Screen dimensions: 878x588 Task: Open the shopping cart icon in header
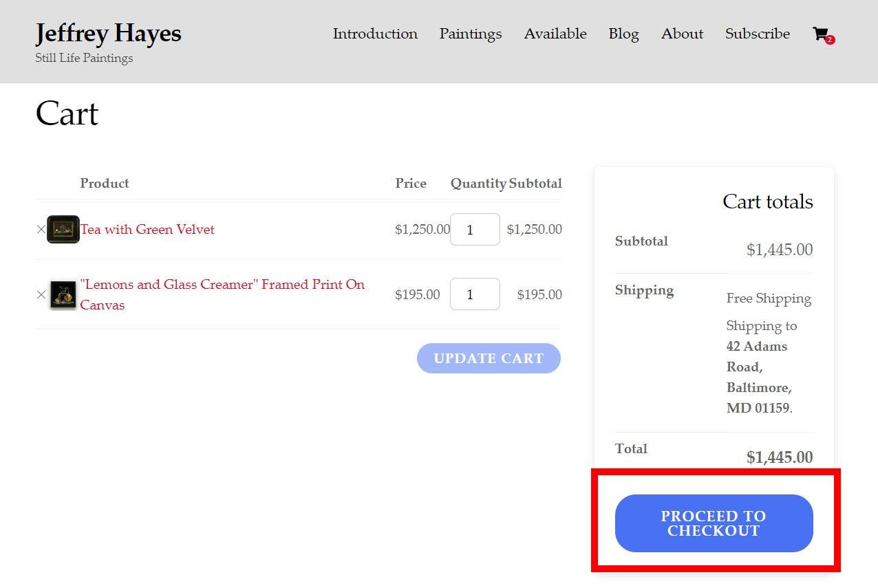pos(820,34)
